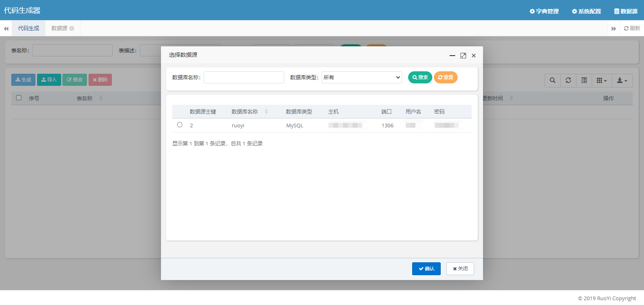This screenshot has width=644, height=305.
Task: Click the magnifier search toggle toolbar icon
Action: click(x=553, y=81)
